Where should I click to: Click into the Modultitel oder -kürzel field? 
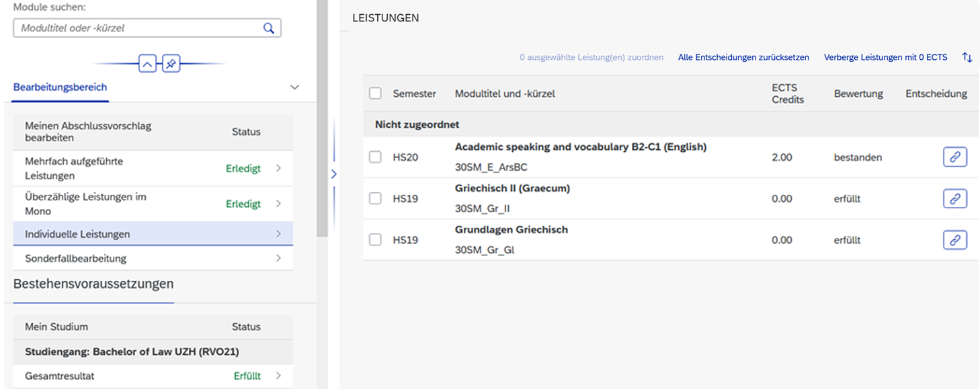click(138, 28)
